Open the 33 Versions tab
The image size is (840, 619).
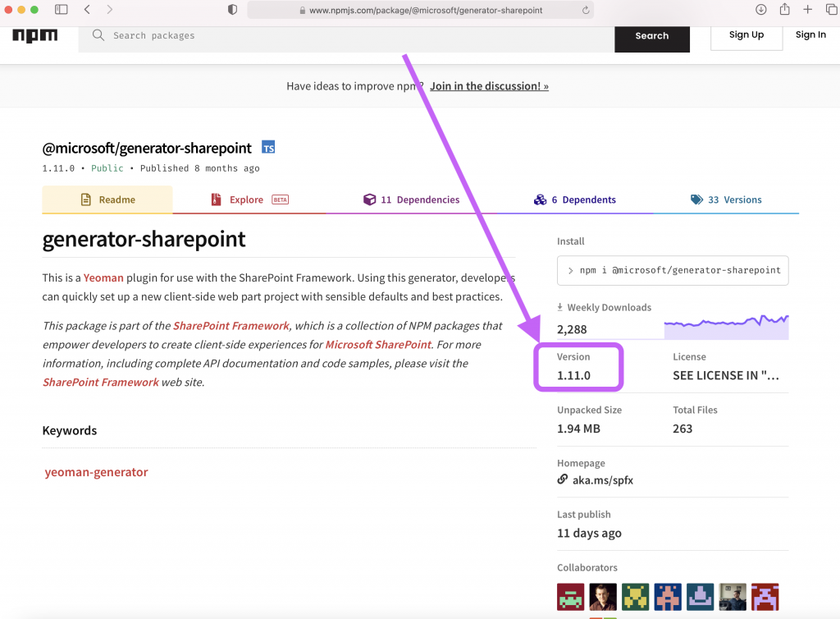click(x=726, y=199)
